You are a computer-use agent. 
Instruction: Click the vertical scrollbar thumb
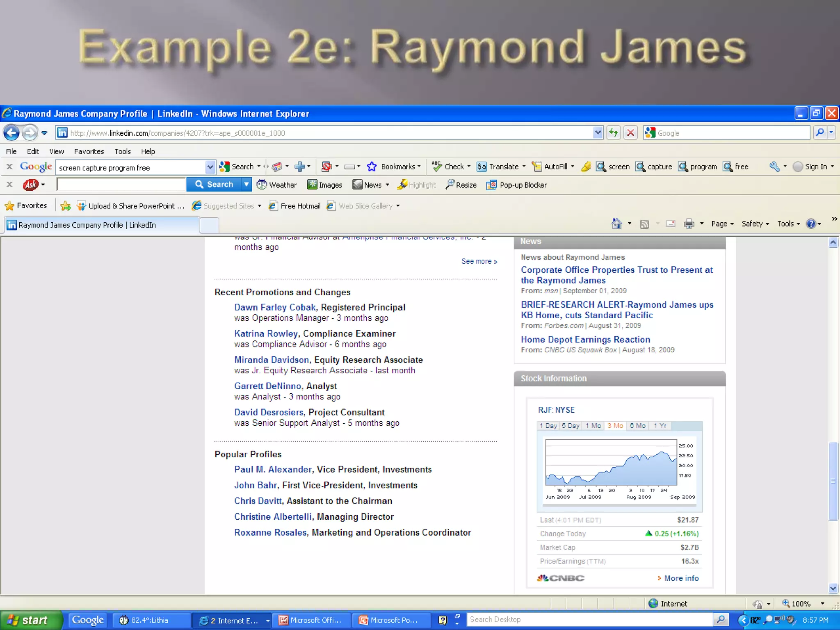click(x=833, y=481)
